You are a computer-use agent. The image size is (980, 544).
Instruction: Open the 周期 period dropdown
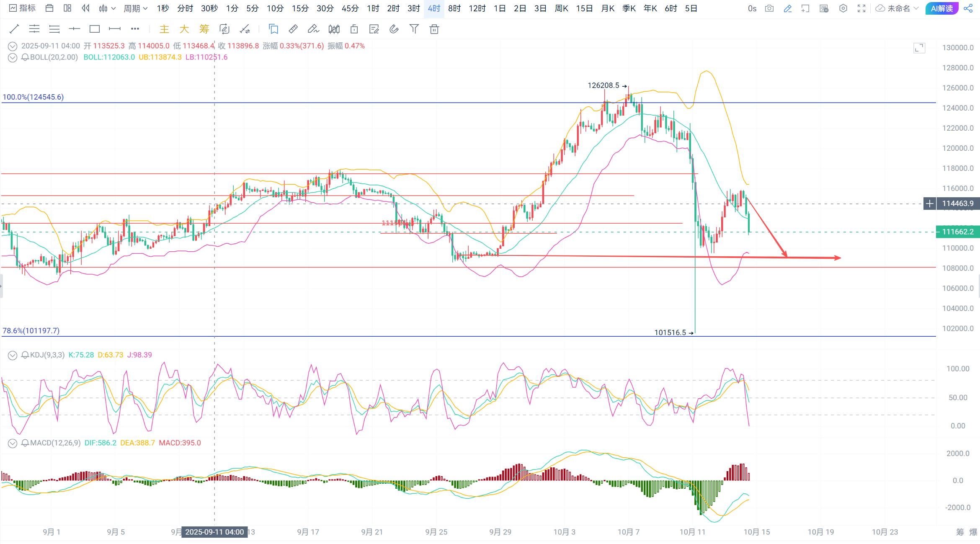[136, 8]
